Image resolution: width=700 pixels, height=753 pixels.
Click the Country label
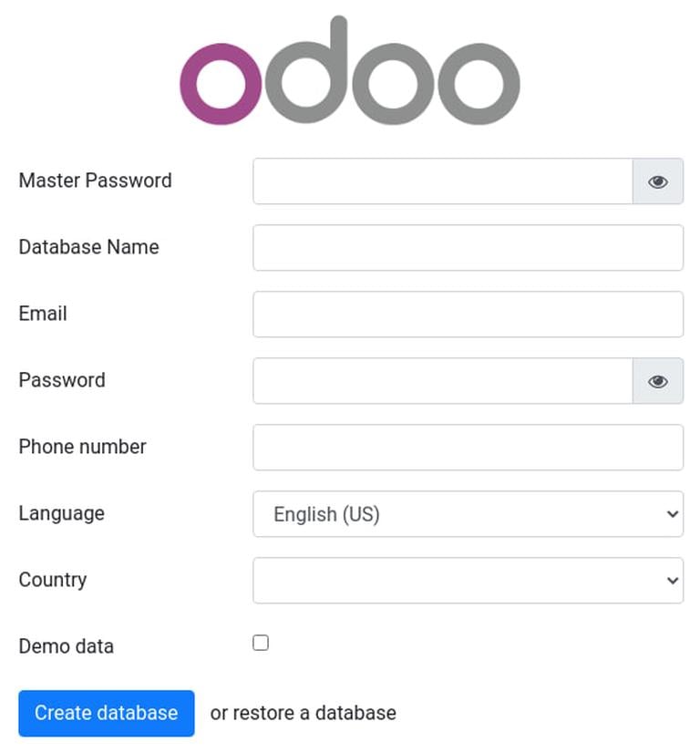click(52, 580)
